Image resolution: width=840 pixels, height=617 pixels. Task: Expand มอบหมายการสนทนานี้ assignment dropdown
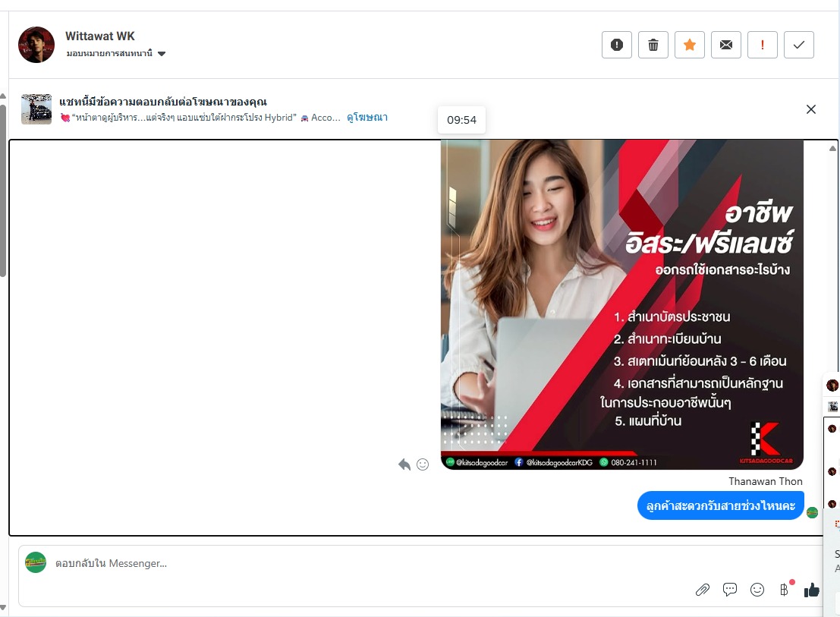click(115, 54)
